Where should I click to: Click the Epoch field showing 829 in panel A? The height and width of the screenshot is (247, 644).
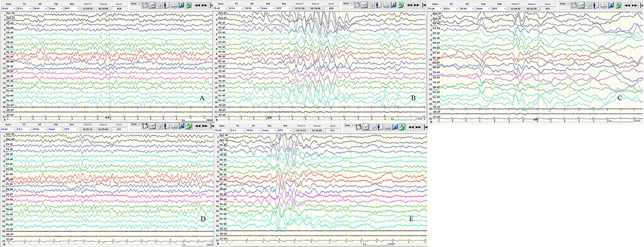coord(119,8)
